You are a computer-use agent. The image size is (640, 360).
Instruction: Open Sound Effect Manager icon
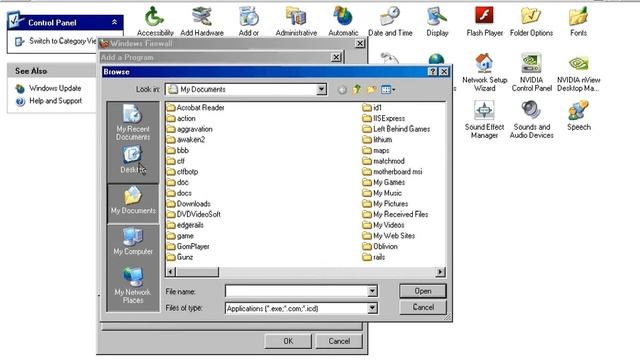point(484,120)
